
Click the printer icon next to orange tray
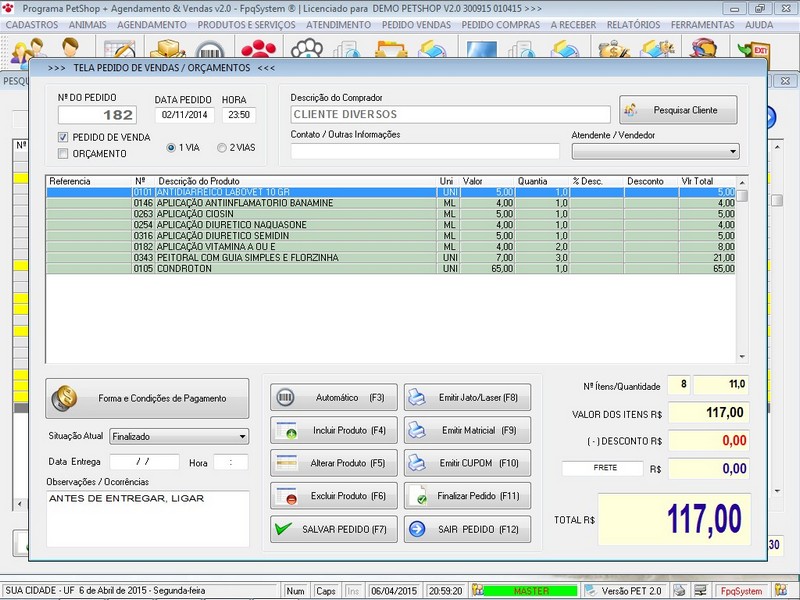(433, 50)
